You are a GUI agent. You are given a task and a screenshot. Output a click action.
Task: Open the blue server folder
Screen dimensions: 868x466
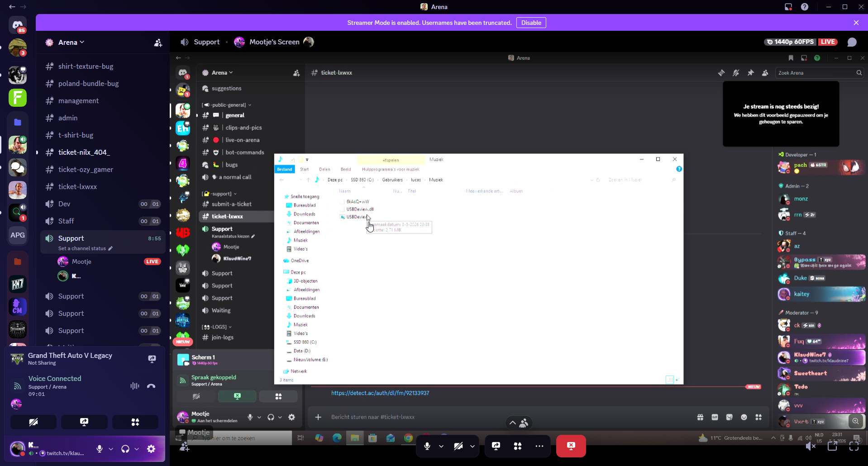click(18, 122)
